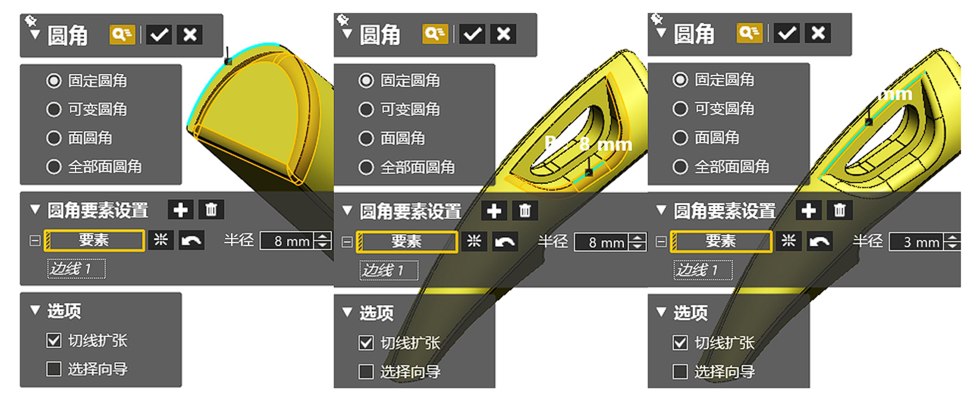
Task: Select 边线1 entry in left panel
Action: (x=77, y=269)
